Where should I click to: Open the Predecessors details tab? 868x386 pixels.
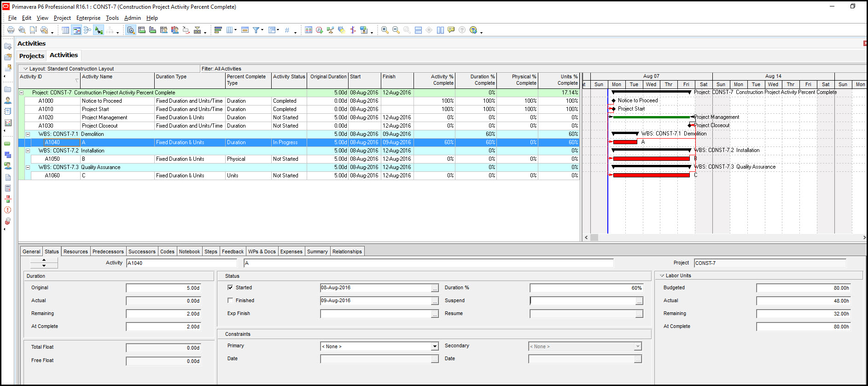(x=108, y=251)
